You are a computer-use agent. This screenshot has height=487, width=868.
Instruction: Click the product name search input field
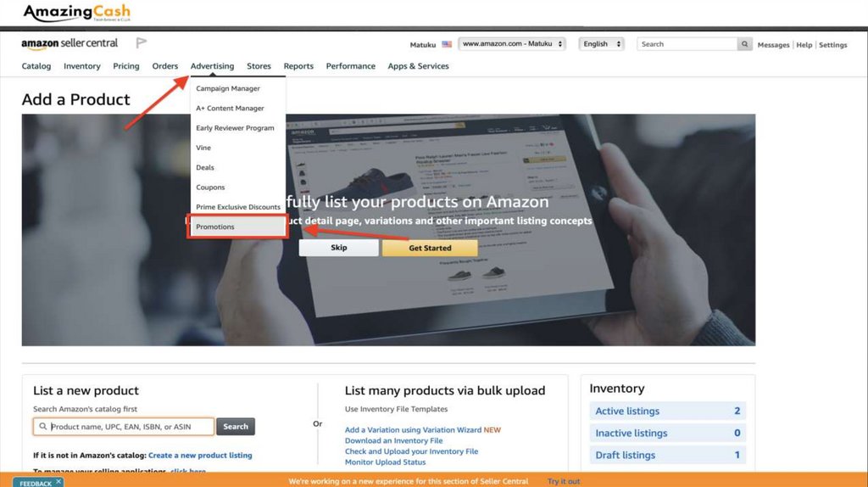(124, 427)
